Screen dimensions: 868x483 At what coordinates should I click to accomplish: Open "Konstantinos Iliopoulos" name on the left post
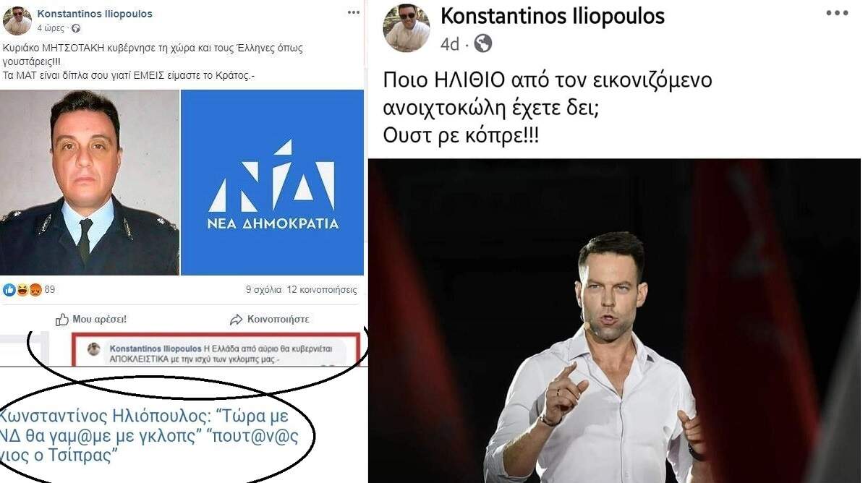click(95, 14)
